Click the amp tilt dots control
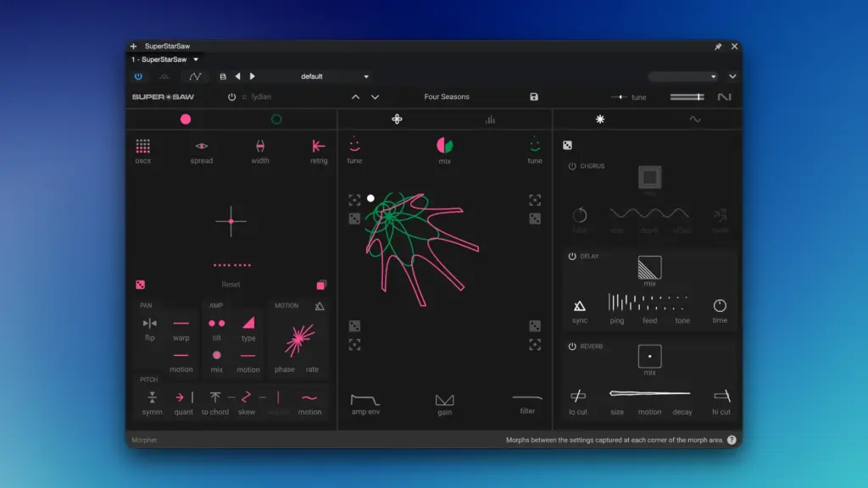 point(216,323)
